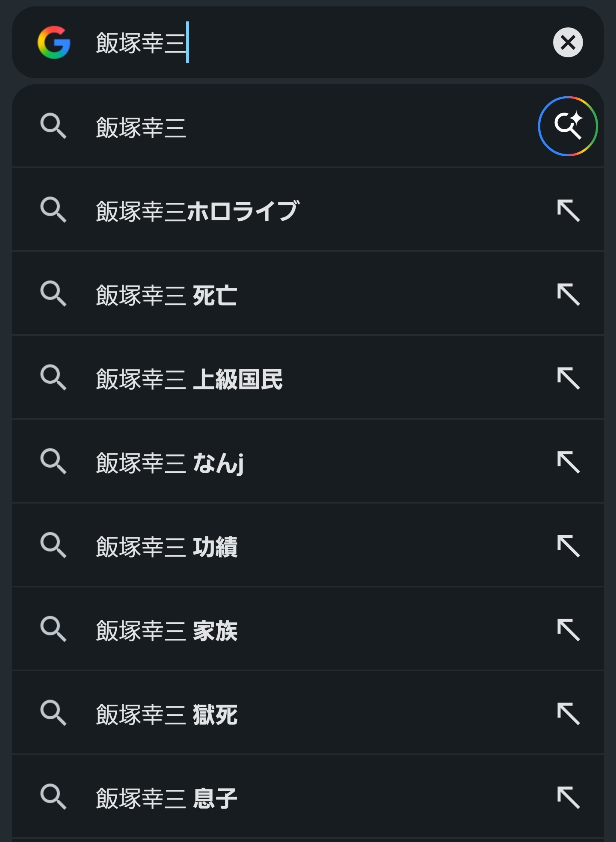Image resolution: width=616 pixels, height=842 pixels.
Task: Select the 飯塚幸三 息子 suggestion
Action: pos(166,798)
